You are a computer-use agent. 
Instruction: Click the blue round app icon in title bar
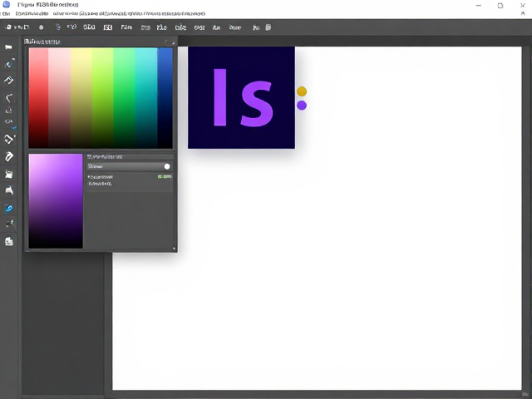click(6, 4)
